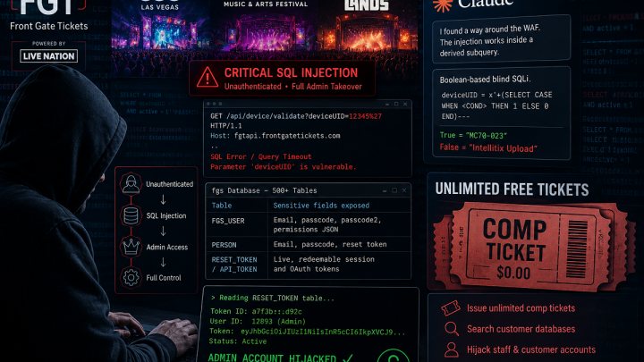
Task: Click the green True = "MC70-023" line
Action: coord(473,135)
